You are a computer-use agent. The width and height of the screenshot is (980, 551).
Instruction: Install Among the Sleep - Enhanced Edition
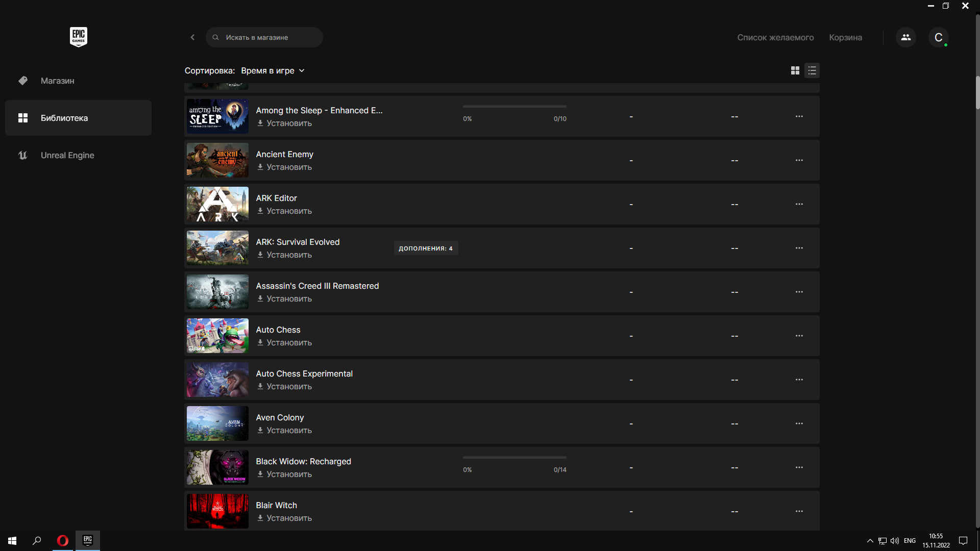tap(284, 123)
